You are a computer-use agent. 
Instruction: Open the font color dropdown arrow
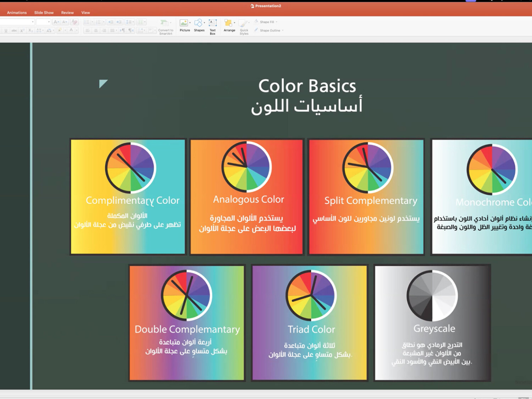click(77, 31)
